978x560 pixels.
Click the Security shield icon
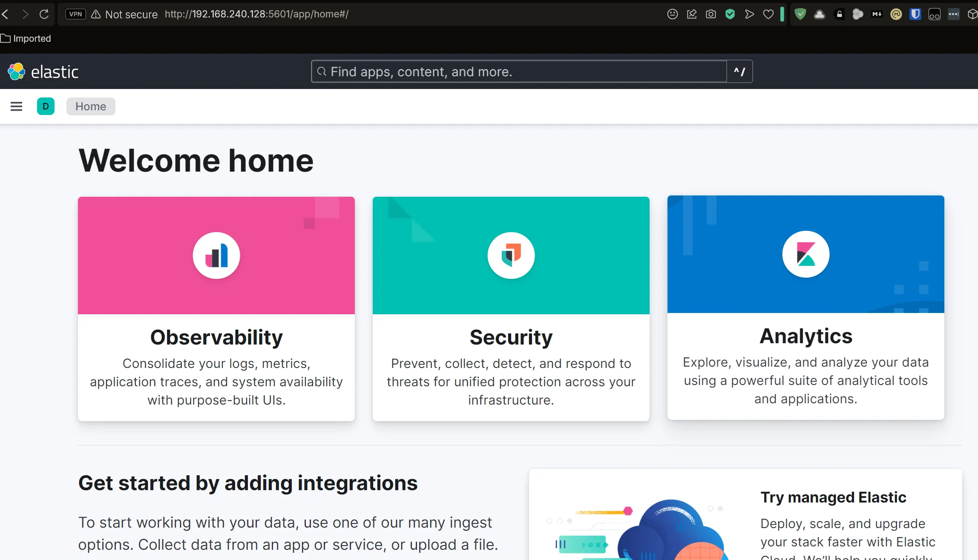pos(511,255)
